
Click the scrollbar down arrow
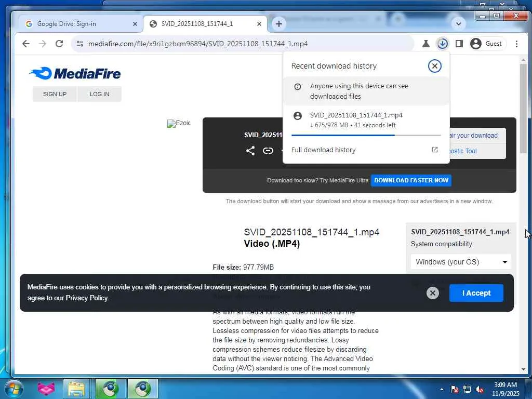point(523,369)
